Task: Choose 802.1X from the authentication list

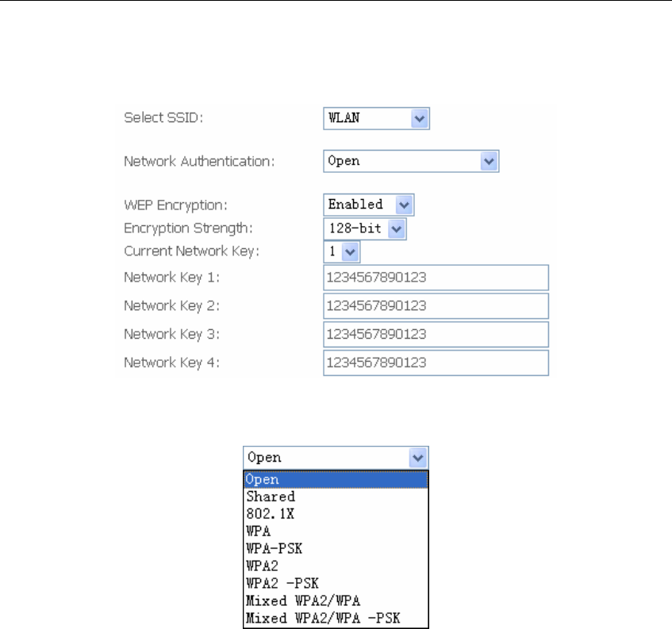Action: pos(336,514)
